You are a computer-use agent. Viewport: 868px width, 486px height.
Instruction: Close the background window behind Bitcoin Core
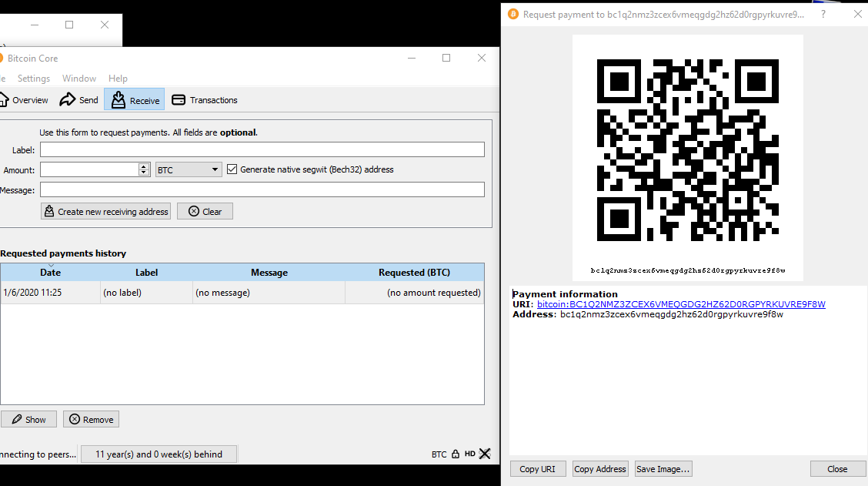click(105, 25)
